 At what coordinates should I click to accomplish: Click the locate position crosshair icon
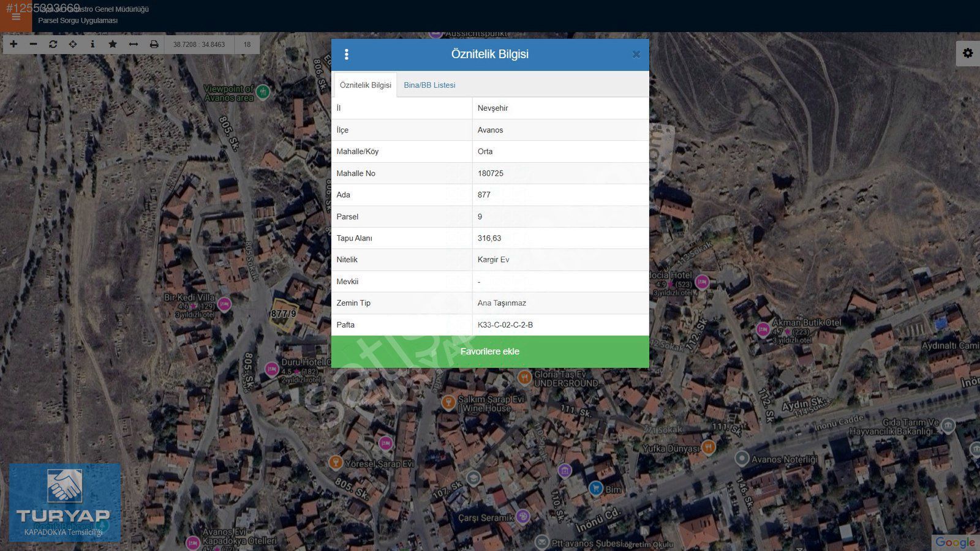click(73, 44)
